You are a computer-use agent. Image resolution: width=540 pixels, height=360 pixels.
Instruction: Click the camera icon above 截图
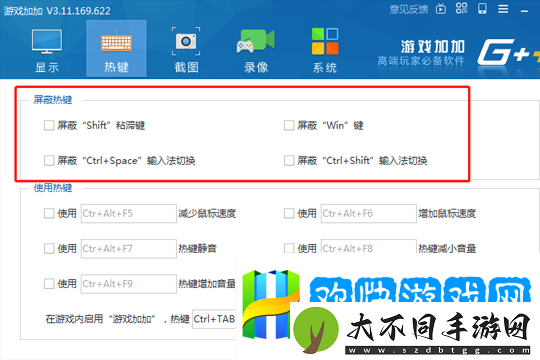[186, 41]
